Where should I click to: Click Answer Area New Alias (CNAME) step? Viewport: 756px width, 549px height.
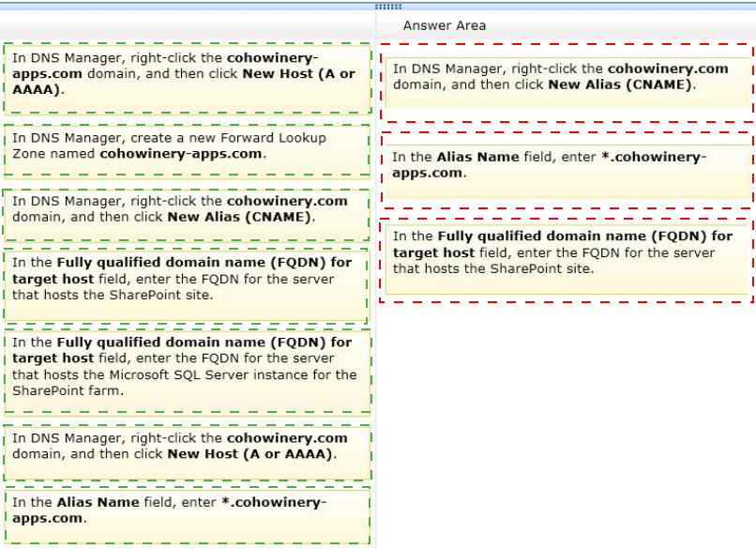tap(567, 83)
